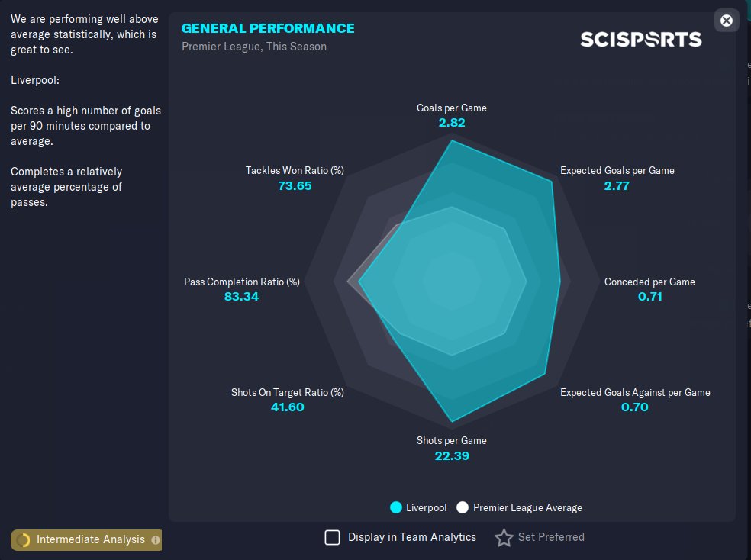Screen dimensions: 751x560
Task: Click the Pass Completion Ratio label
Action: (241, 282)
